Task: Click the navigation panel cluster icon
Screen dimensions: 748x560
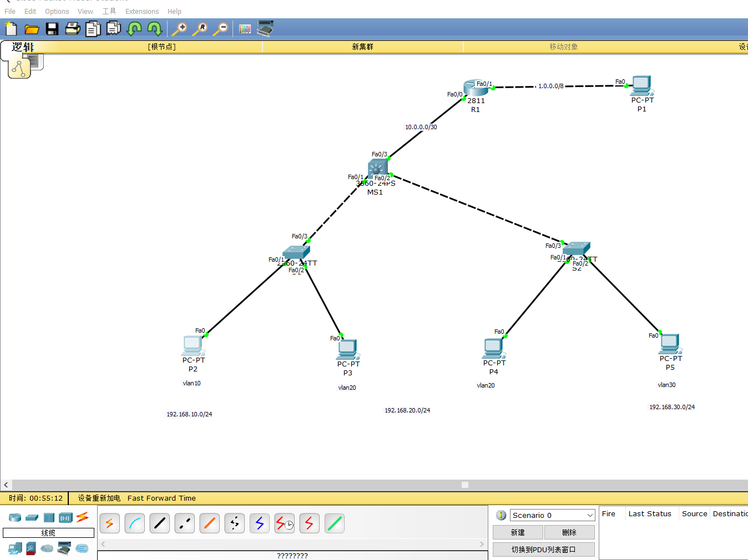Action: click(19, 68)
